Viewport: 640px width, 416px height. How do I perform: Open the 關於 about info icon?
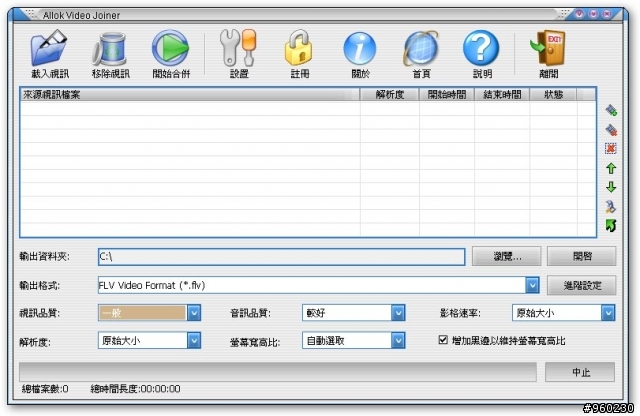[360, 49]
